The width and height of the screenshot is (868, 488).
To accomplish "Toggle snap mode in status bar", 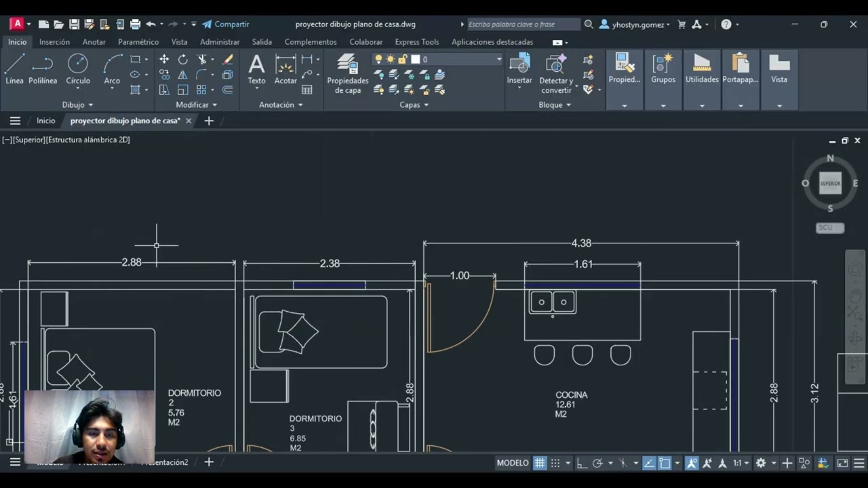I will click(555, 463).
